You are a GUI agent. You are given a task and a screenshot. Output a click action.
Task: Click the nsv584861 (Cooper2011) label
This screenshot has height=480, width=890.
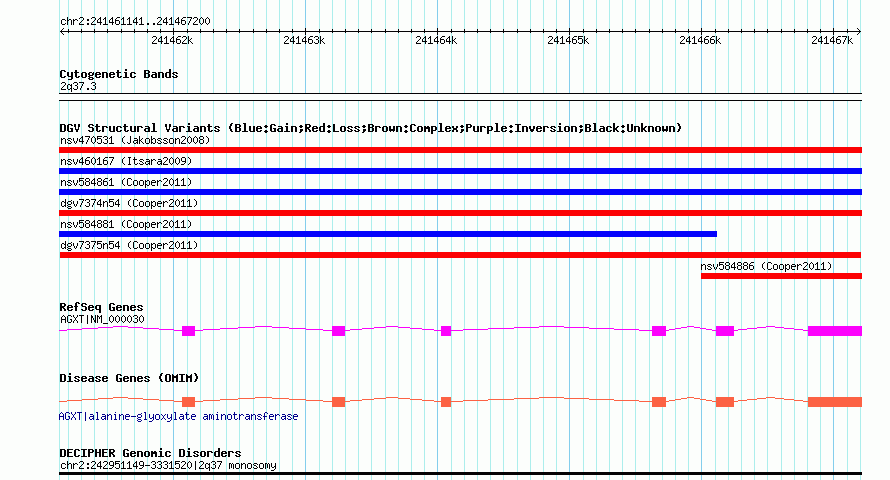[126, 182]
